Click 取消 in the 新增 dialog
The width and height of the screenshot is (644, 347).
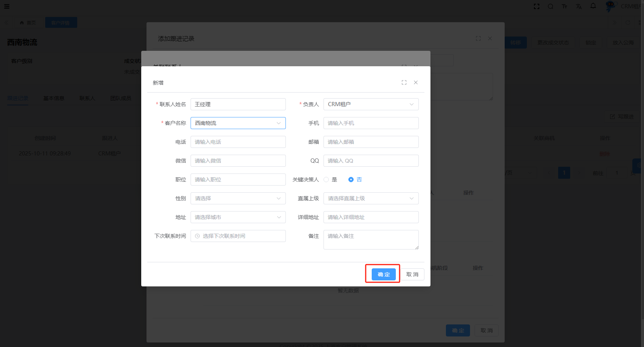pyautogui.click(x=412, y=274)
